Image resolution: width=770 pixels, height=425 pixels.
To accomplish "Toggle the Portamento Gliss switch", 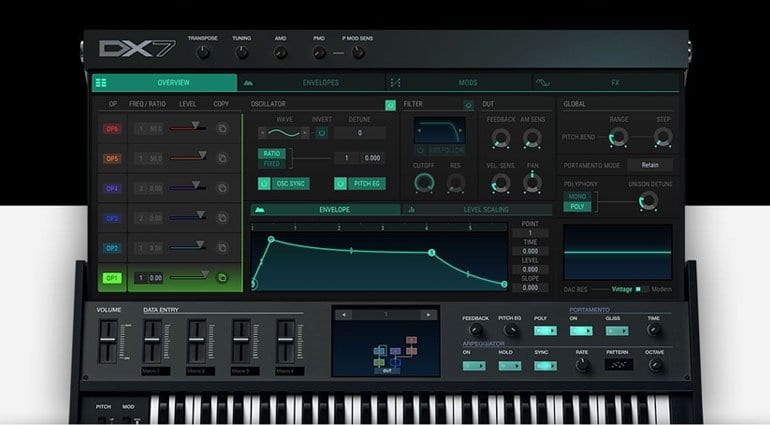I will 617,331.
